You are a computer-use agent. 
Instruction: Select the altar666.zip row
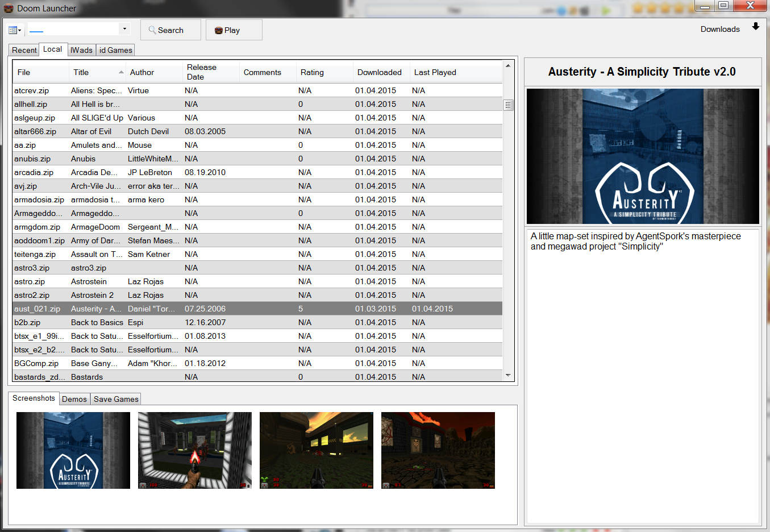(x=35, y=131)
